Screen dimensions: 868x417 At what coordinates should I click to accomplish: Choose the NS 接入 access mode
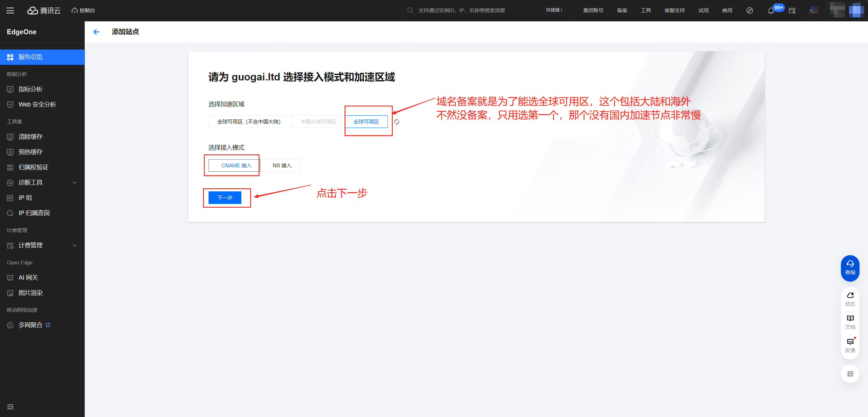282,166
